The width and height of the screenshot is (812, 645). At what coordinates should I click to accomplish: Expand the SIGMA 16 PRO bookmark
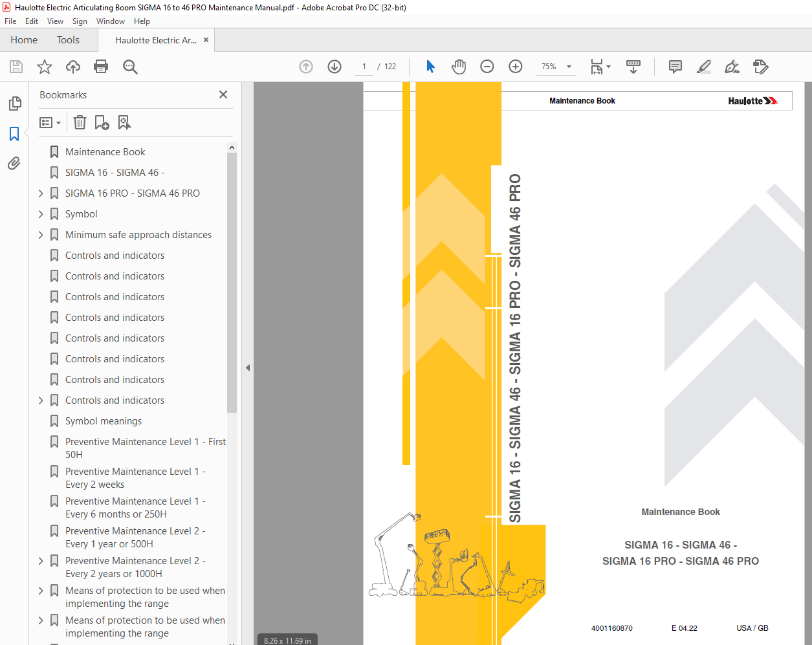pos(41,193)
